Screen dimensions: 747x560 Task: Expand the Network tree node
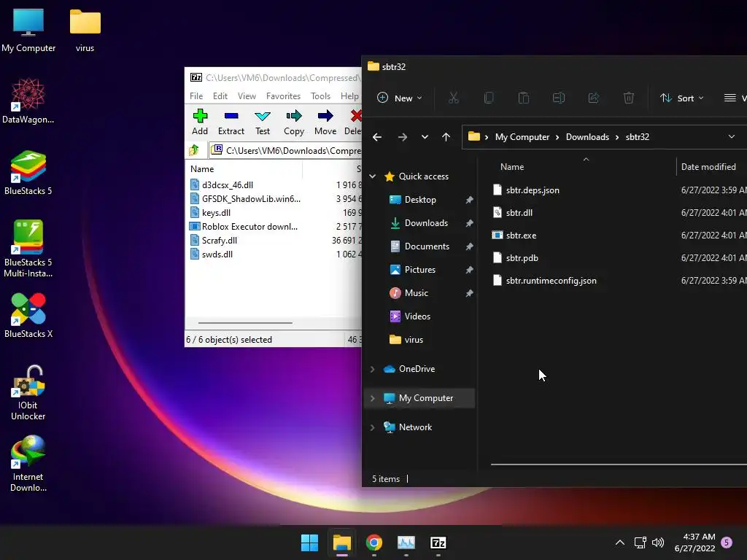tap(373, 427)
